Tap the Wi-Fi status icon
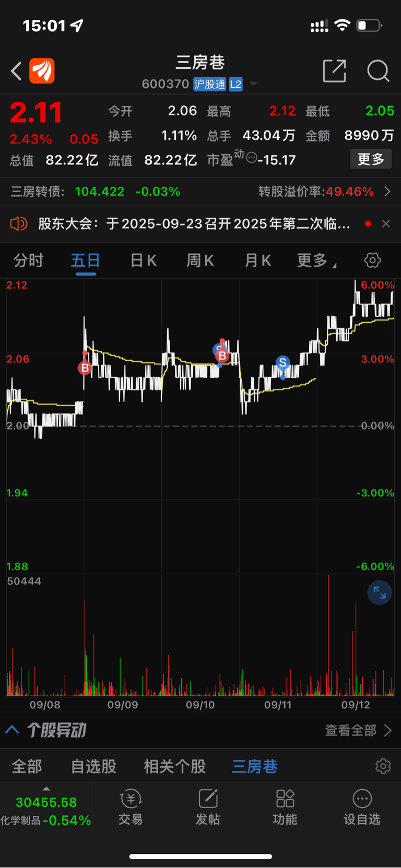The width and height of the screenshot is (401, 868). (x=343, y=25)
